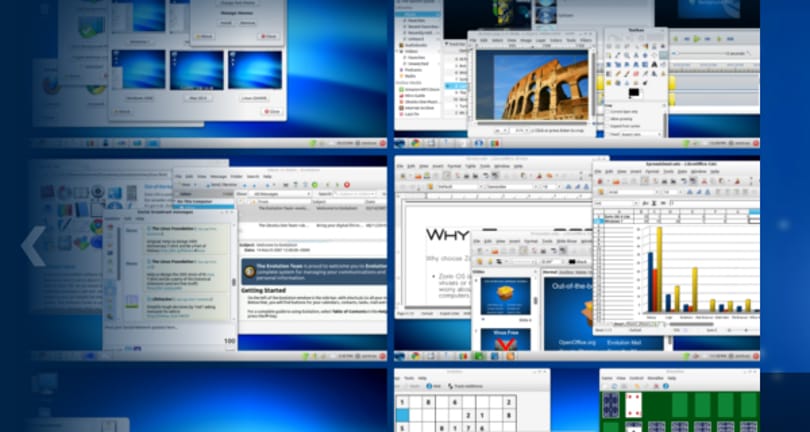Open the Data menu in Calc
Screen dimensions: 810x432
(x=680, y=171)
